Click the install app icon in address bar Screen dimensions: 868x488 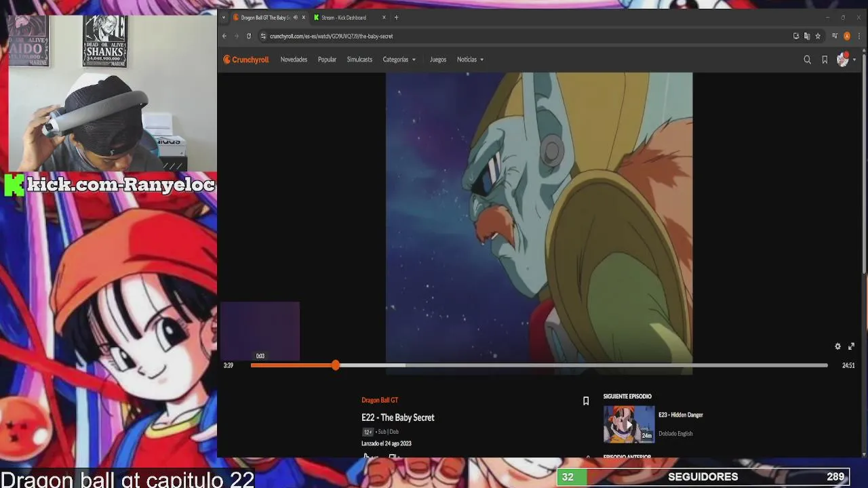796,36
